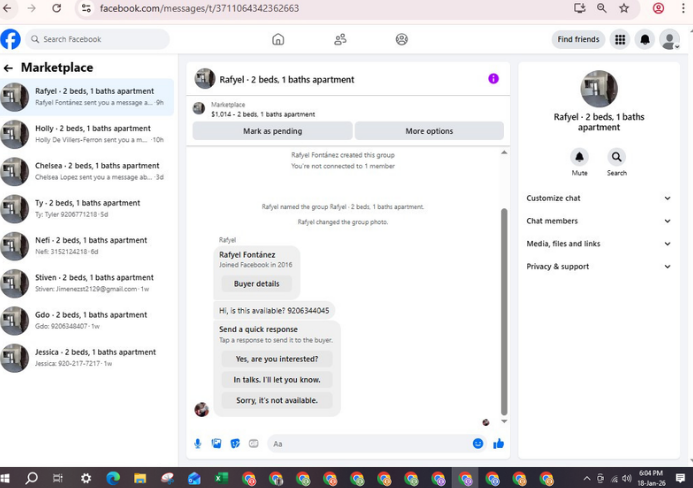Image resolution: width=693 pixels, height=488 pixels.
Task: Click message 'Hi, is this available? 9206344045'
Action: pyautogui.click(x=274, y=311)
